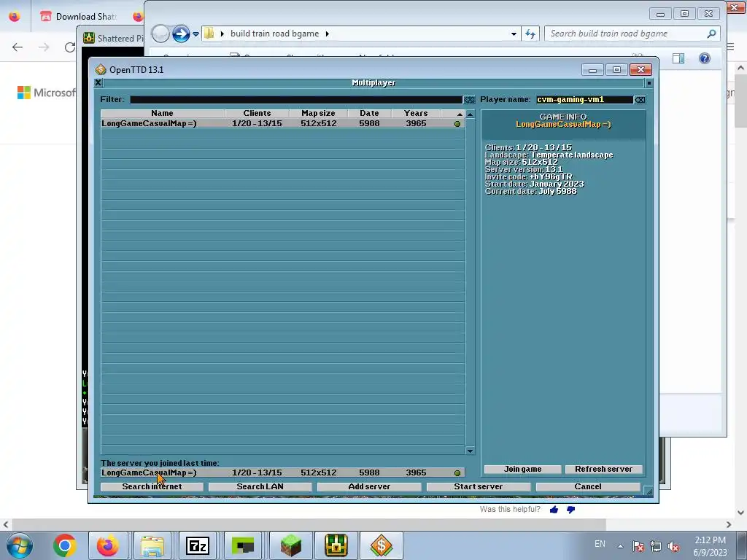Click build train road bgame breadcrumb
This screenshot has width=747, height=560.
pos(274,34)
